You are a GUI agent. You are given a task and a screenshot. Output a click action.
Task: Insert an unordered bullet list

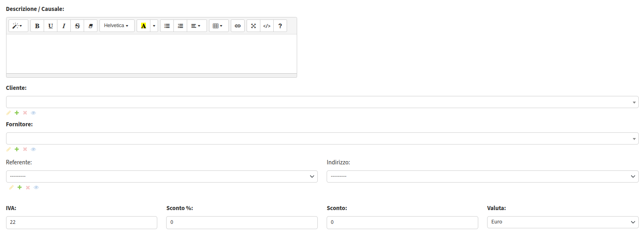point(167,26)
